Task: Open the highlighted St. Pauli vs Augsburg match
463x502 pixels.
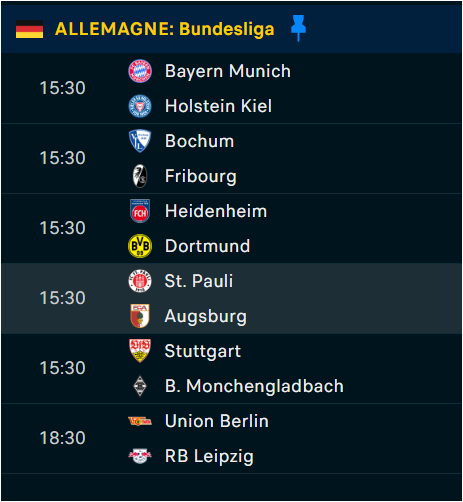Action: coord(231,298)
